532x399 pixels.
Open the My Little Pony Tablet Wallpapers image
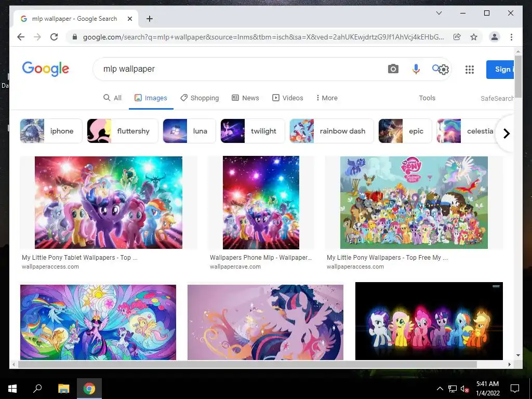[108, 203]
